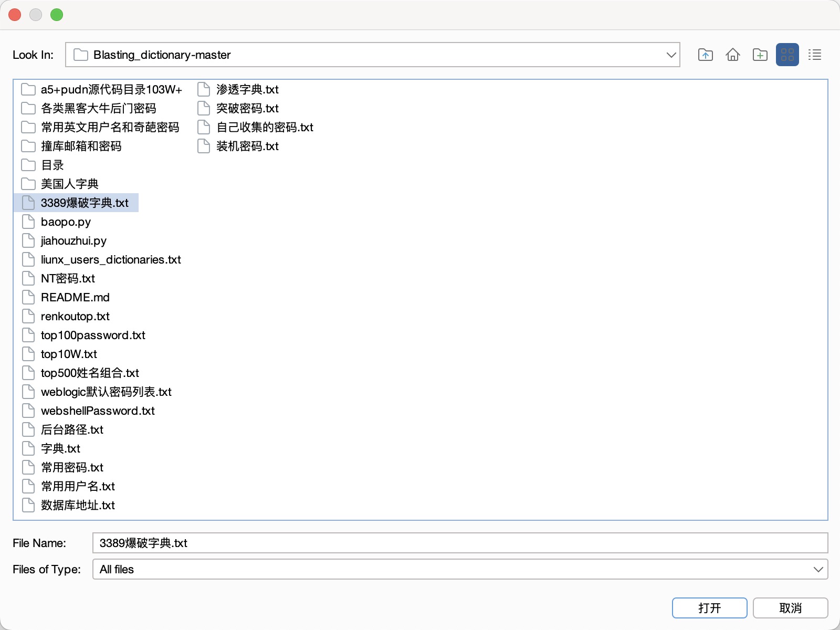Select the README.md file icon
The image size is (840, 630).
click(x=28, y=298)
